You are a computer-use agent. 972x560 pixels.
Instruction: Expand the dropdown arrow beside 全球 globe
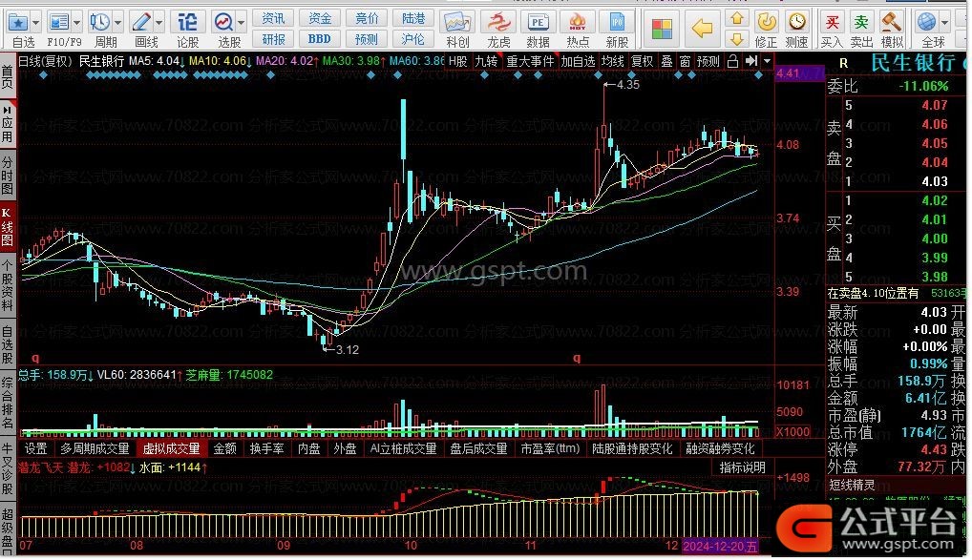pos(944,24)
